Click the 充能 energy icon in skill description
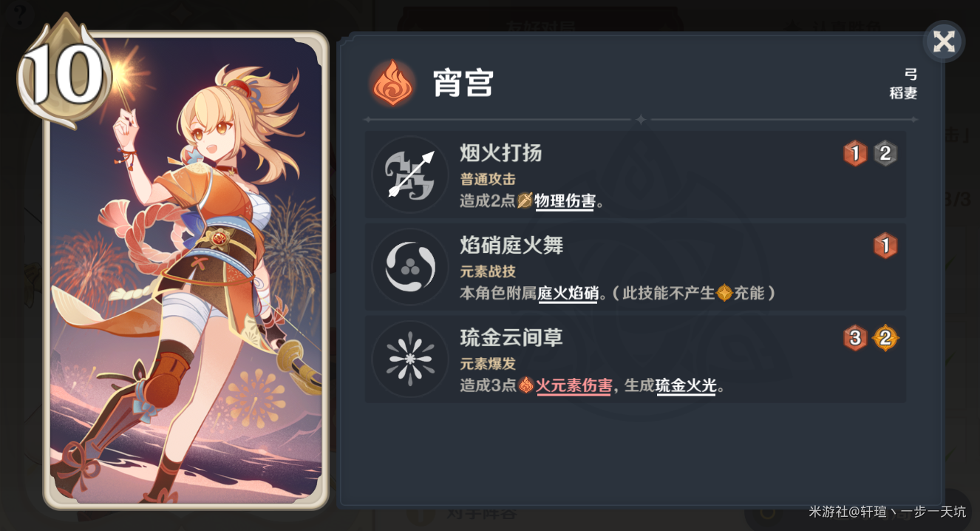The height and width of the screenshot is (531, 980). pyautogui.click(x=724, y=293)
